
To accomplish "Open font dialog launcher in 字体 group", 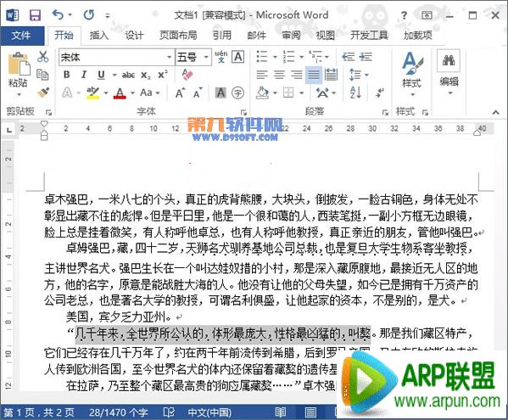I will (x=243, y=113).
